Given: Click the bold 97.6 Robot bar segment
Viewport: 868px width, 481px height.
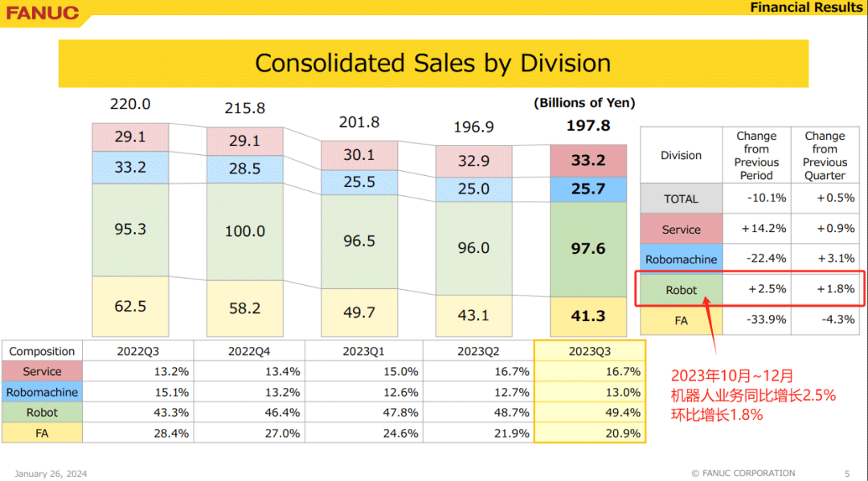Looking at the screenshot, I should click(x=588, y=250).
